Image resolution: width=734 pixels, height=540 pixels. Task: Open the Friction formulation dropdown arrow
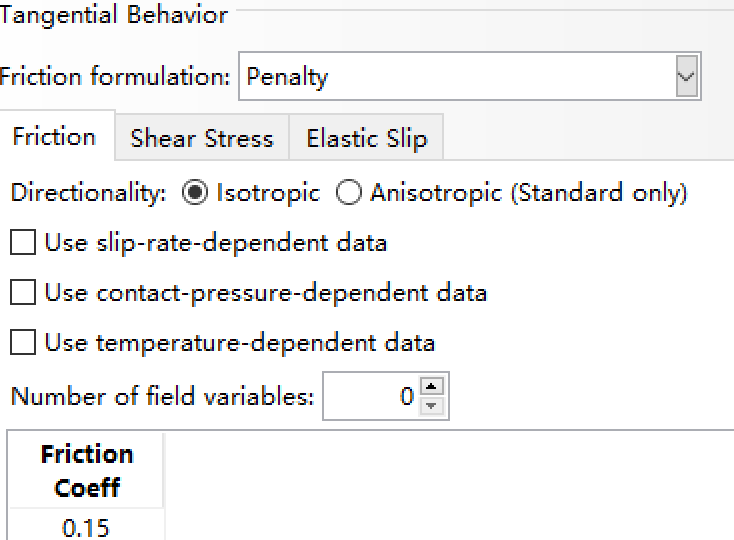[686, 77]
